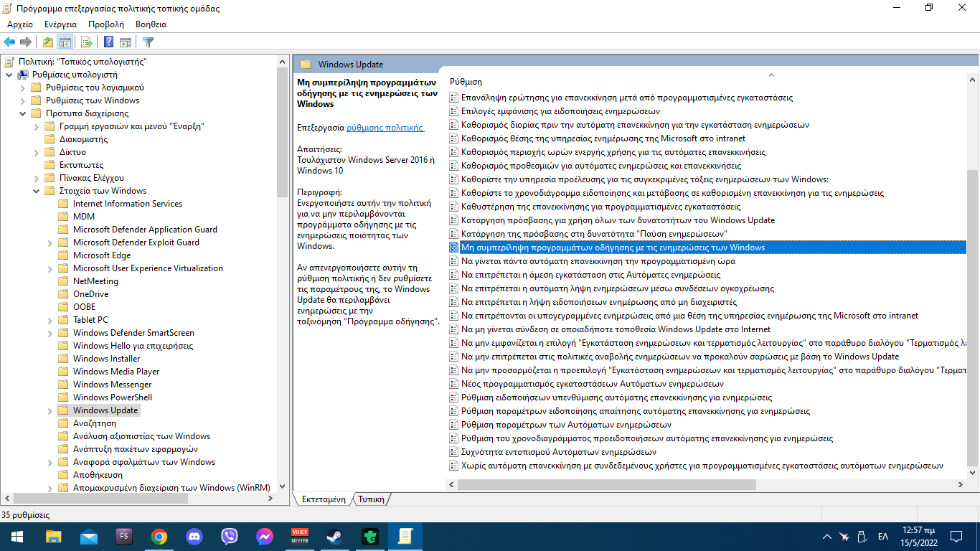Viewport: 980px width, 551px height.
Task: Collapse 'Στοιχεία των Windows' tree node
Action: point(36,191)
